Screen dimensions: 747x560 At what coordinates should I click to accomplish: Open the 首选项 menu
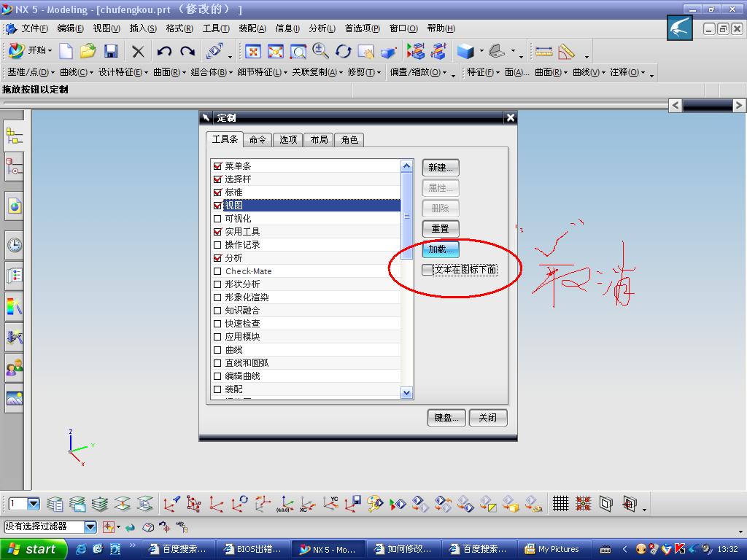[362, 28]
